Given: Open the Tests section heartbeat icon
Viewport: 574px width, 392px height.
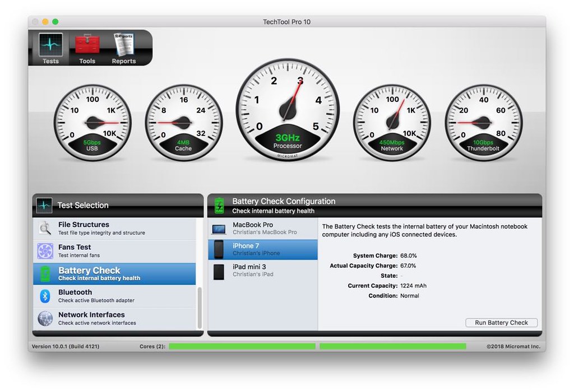Looking at the screenshot, I should coord(50,46).
